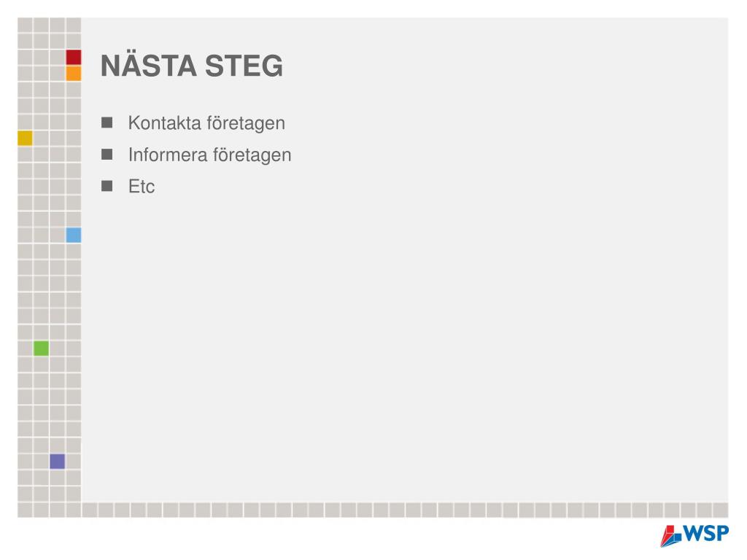Click the orange square below the red one
The width and height of the screenshot is (747, 560).
click(x=74, y=74)
